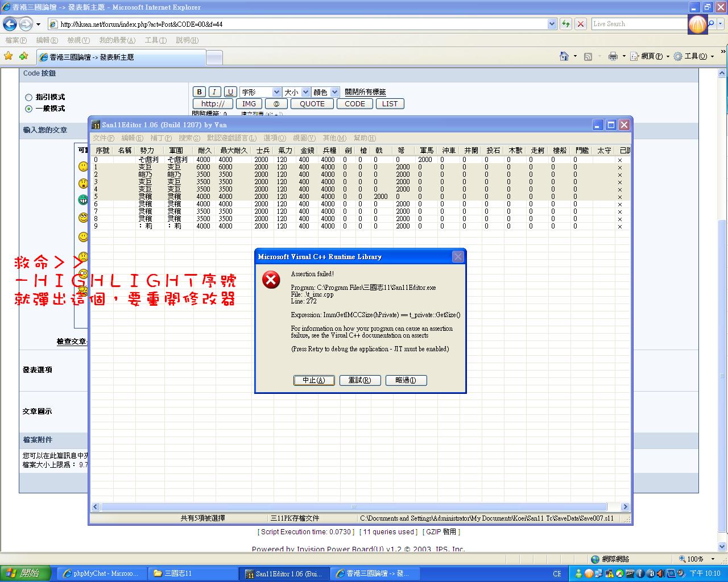728x582 pixels.
Task: Click the URL address bar field
Action: (x=301, y=24)
